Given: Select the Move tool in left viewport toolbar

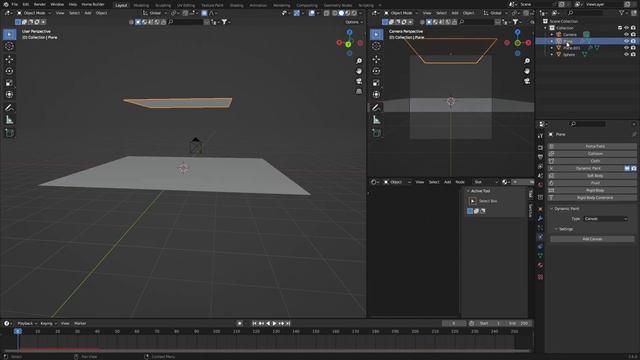Looking at the screenshot, I should pyautogui.click(x=9, y=59).
